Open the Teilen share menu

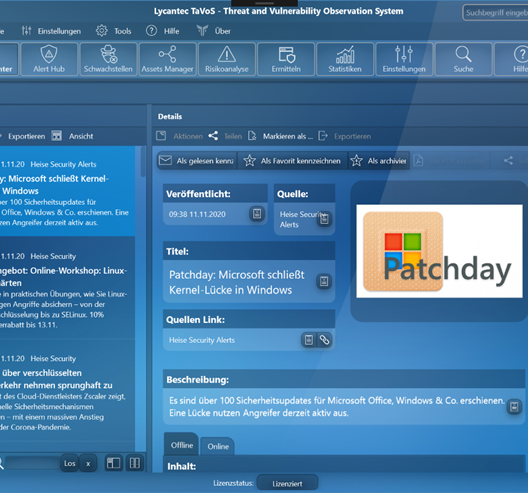click(x=225, y=136)
